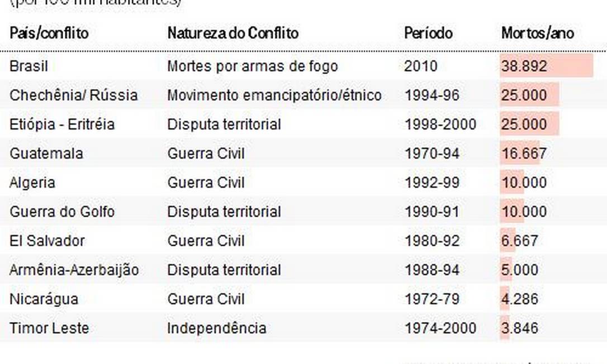The width and height of the screenshot is (607, 364).
Task: Click the Algeria row label
Action: point(32,183)
